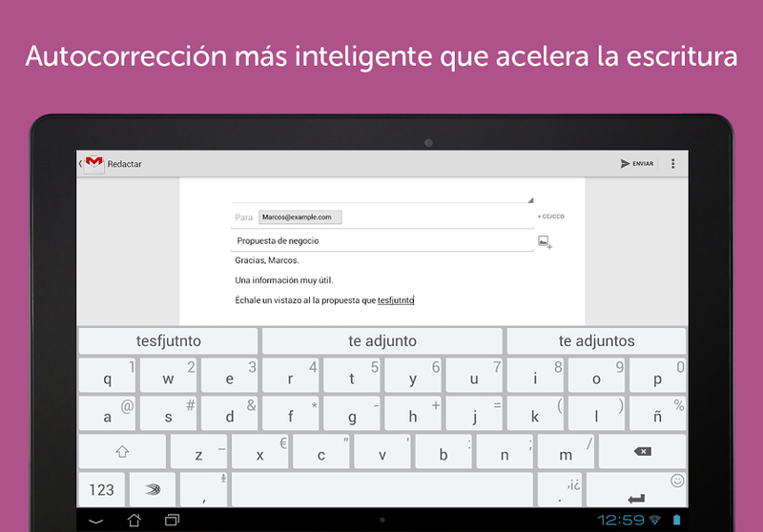Tap the z key
Viewport: 763px width, 532px height.
(x=199, y=452)
